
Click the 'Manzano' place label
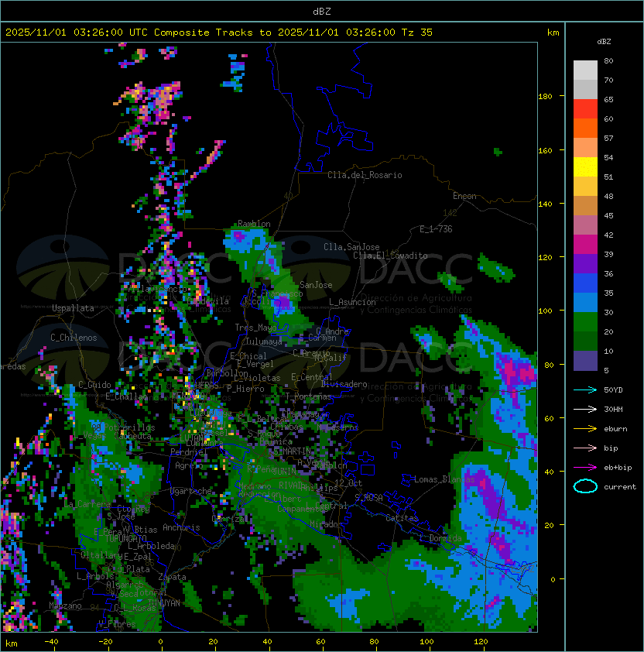pyautogui.click(x=65, y=606)
